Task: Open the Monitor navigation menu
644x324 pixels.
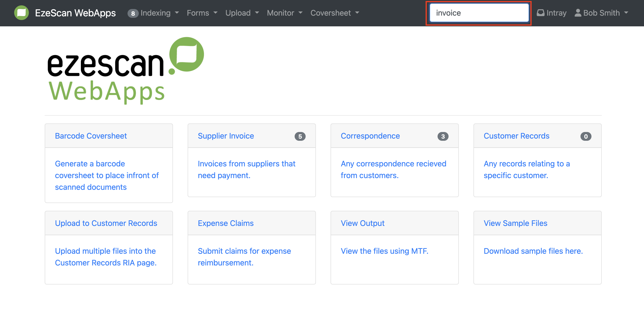Action: [285, 13]
